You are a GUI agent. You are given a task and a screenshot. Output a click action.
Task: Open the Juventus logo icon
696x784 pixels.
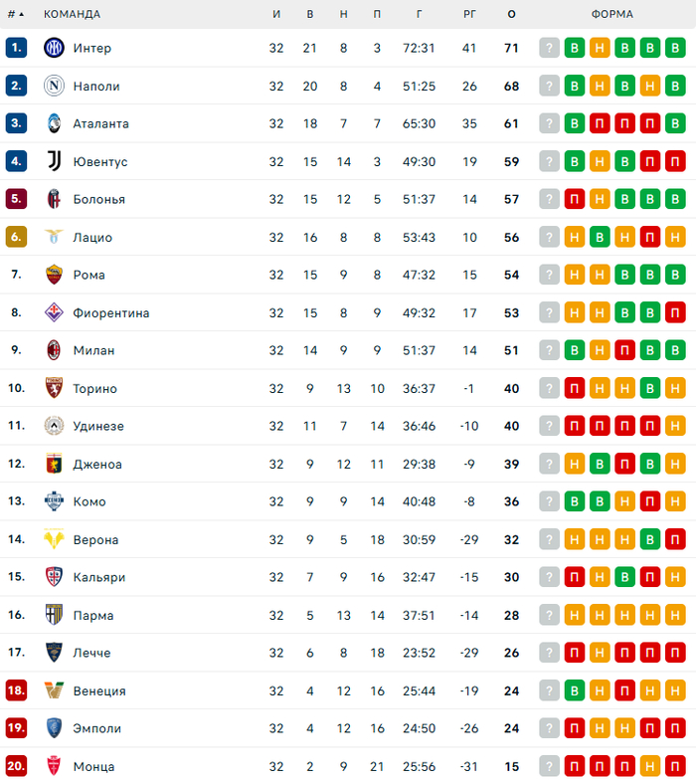(54, 161)
